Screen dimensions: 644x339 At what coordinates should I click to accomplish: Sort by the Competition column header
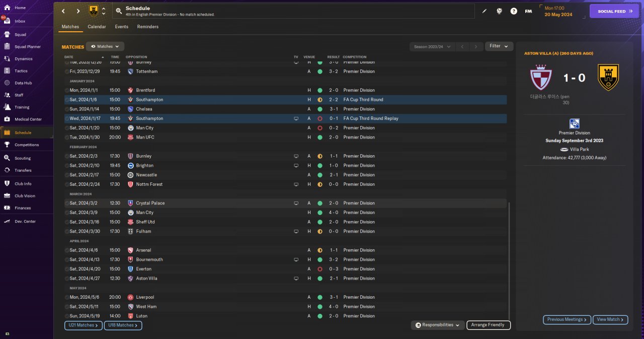[355, 57]
